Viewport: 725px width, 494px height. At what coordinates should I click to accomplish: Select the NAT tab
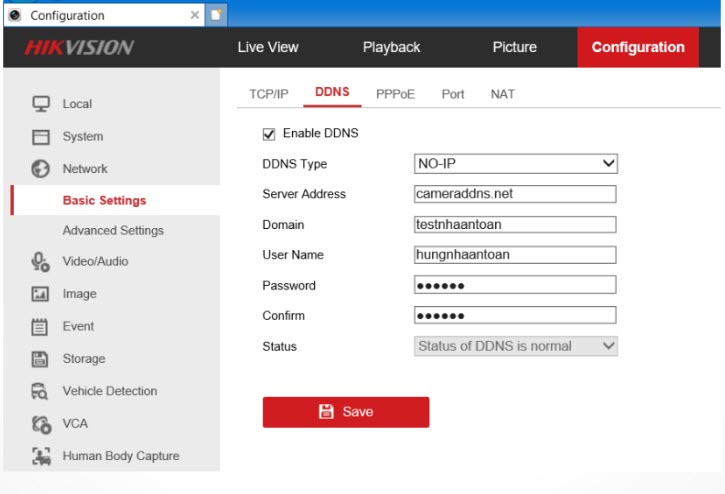[502, 94]
